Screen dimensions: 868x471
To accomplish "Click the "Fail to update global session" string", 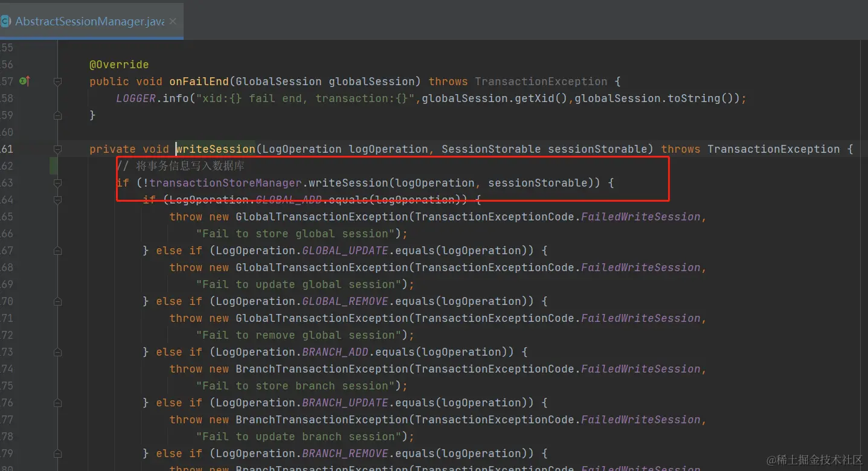I will click(x=299, y=284).
